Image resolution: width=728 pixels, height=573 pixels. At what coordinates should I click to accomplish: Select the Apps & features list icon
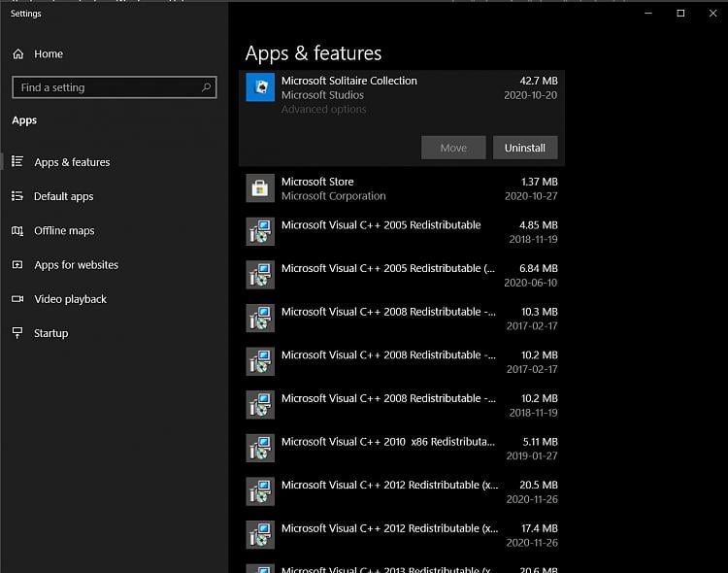click(x=17, y=161)
